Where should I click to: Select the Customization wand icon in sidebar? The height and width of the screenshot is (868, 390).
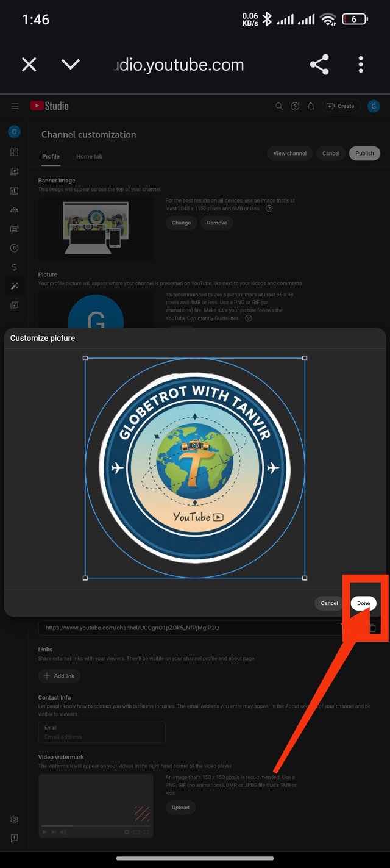click(15, 286)
